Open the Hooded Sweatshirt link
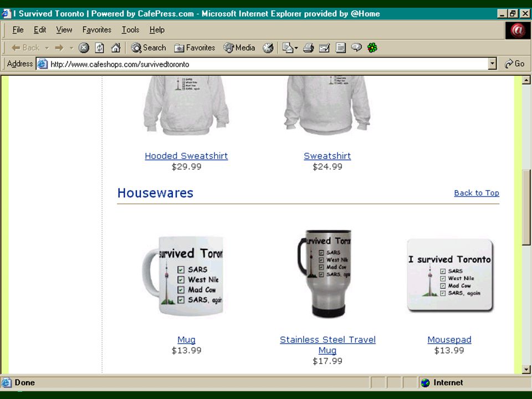This screenshot has width=532, height=399. coord(186,156)
